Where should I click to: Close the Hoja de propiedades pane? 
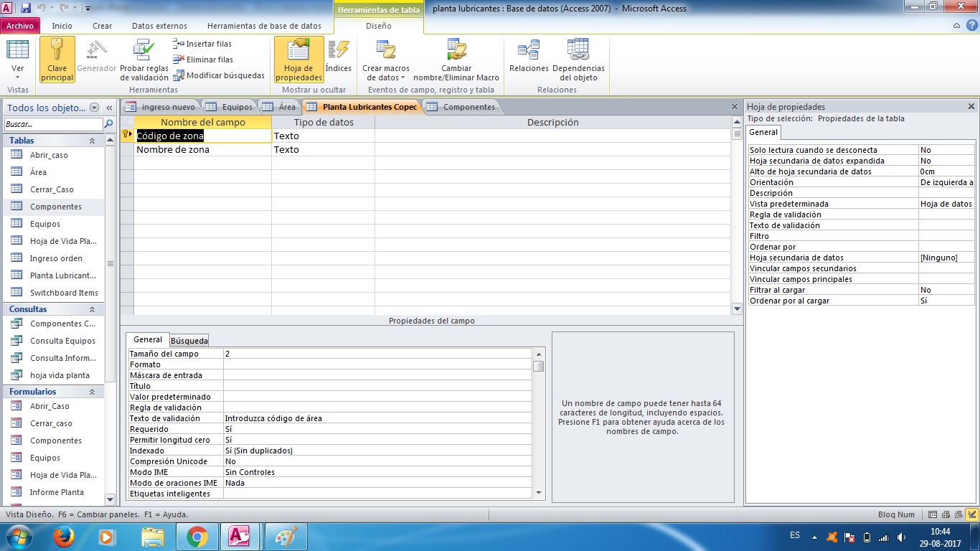(x=971, y=106)
